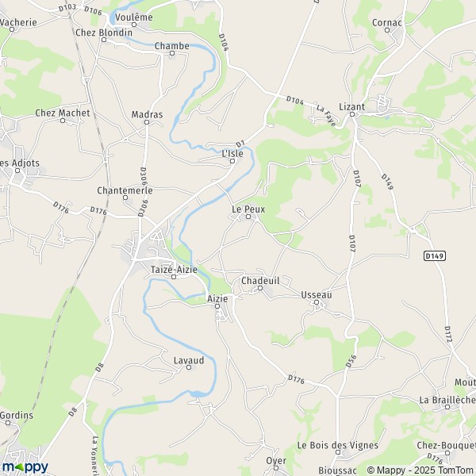The height and width of the screenshot is (476, 476).
Task: Select the Madras locality marker
Action: (x=147, y=122)
